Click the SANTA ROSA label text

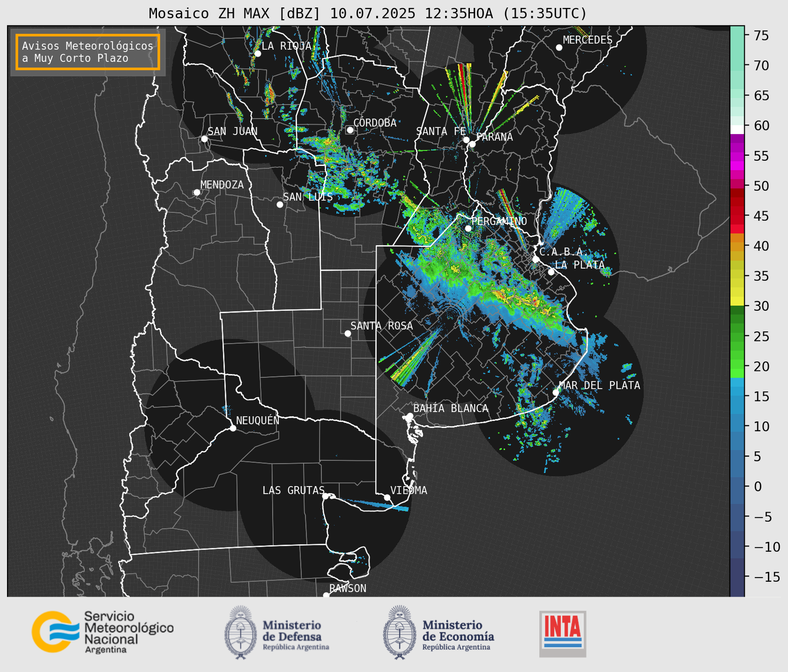tap(382, 326)
